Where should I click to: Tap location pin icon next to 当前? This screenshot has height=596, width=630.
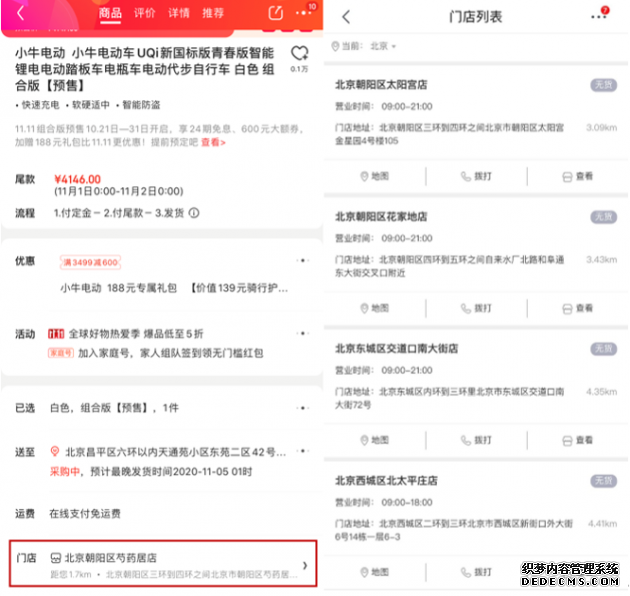click(x=335, y=46)
